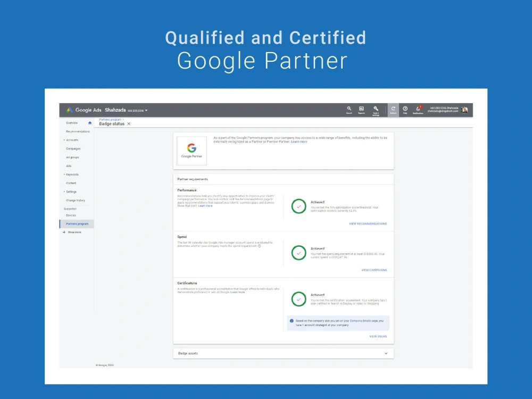Click the home icon beside Overview
Screen dimensions: 532x399
pyautogui.click(x=90, y=123)
